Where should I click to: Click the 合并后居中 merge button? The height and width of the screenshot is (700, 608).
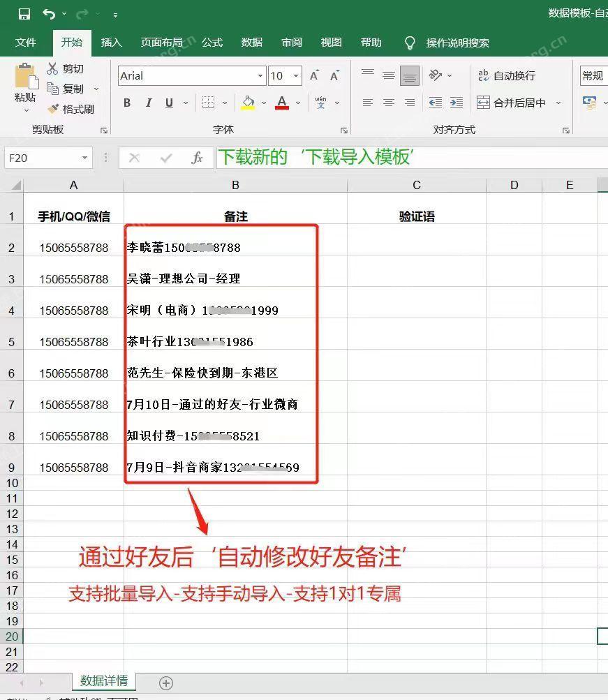click(511, 103)
